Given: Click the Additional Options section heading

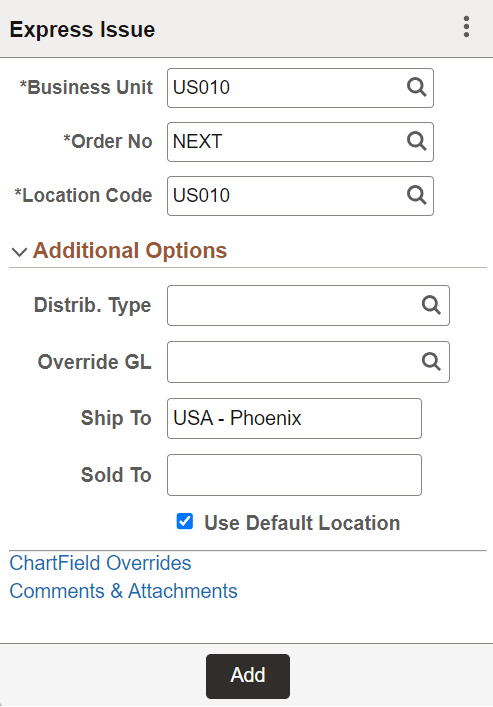Looking at the screenshot, I should click(130, 250).
